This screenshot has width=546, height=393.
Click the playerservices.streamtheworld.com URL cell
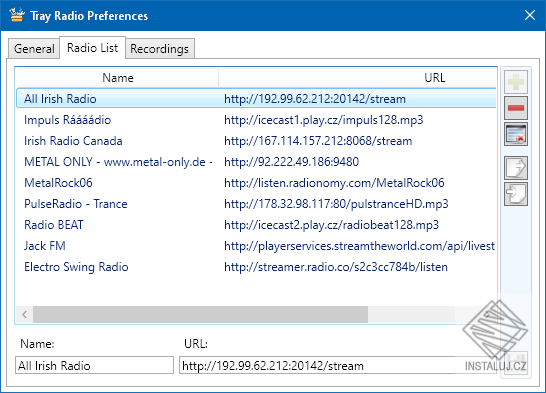pos(359,246)
